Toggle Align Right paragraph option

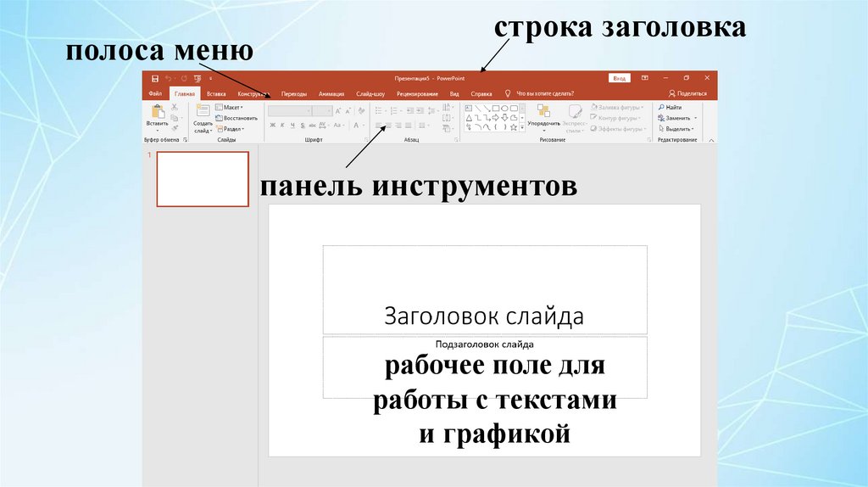398,126
